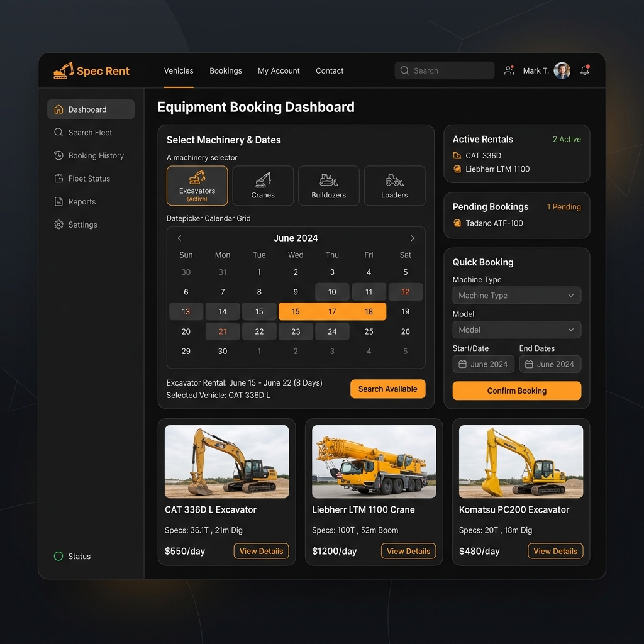This screenshot has height=644, width=644.
Task: Open CAT 336D L Excavator photo
Action: click(226, 462)
